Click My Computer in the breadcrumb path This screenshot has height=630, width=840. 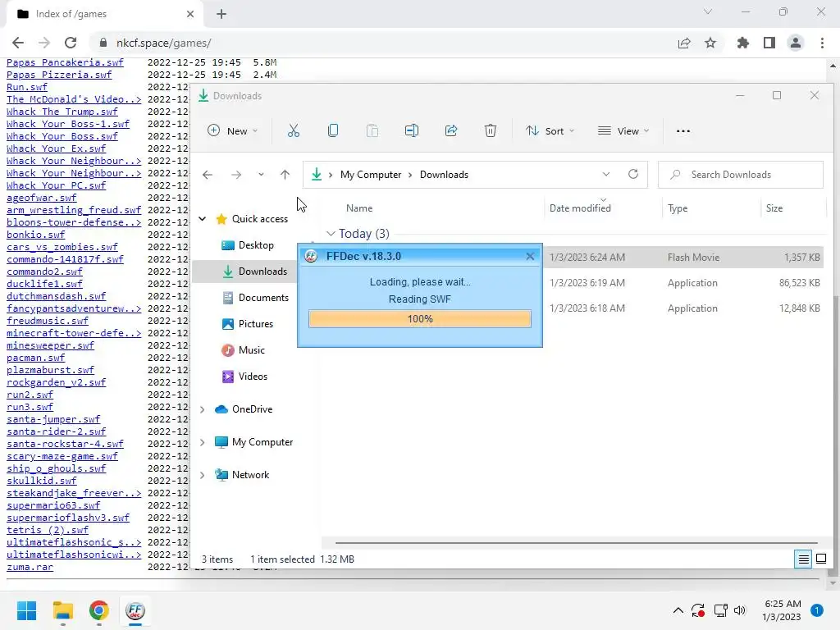click(371, 175)
